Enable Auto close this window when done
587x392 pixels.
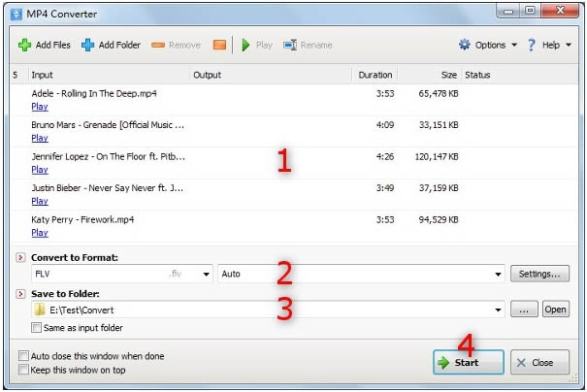pos(23,356)
